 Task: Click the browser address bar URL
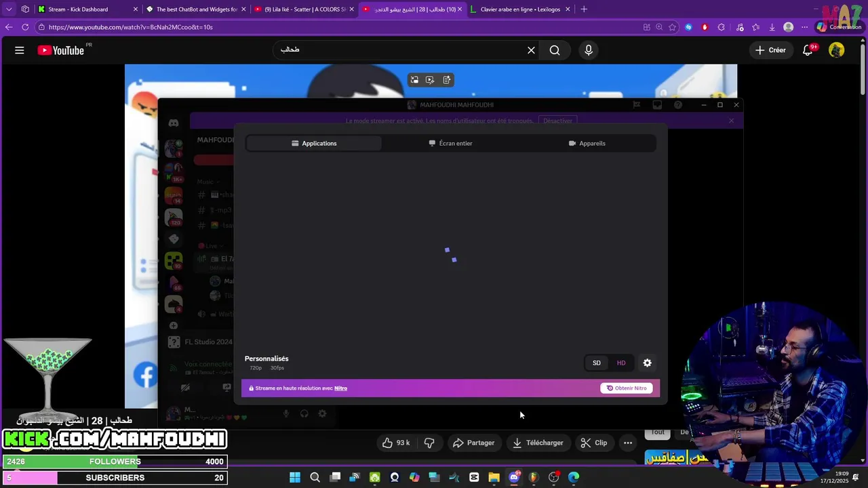pos(131,27)
